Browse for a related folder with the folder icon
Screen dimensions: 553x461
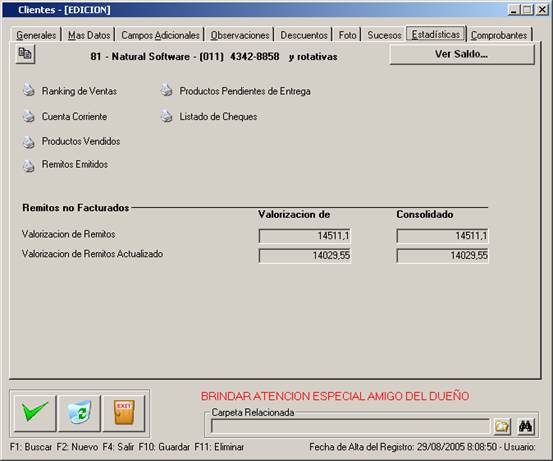pos(502,426)
